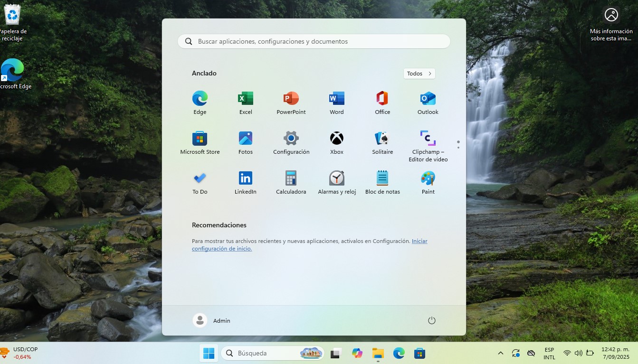Screen dimensions: 638x364
Task: Go to next pinned apps page dots
Action: pyautogui.click(x=458, y=145)
